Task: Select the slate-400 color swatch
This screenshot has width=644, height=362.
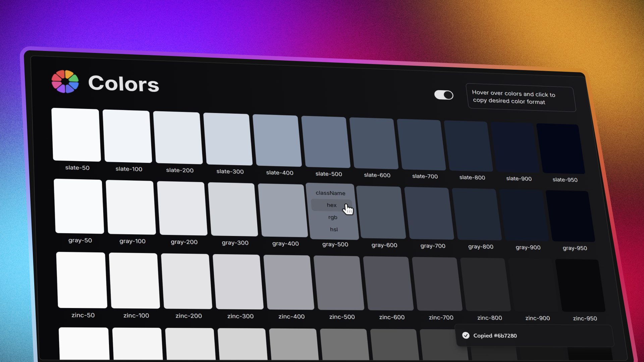Action: (x=277, y=140)
